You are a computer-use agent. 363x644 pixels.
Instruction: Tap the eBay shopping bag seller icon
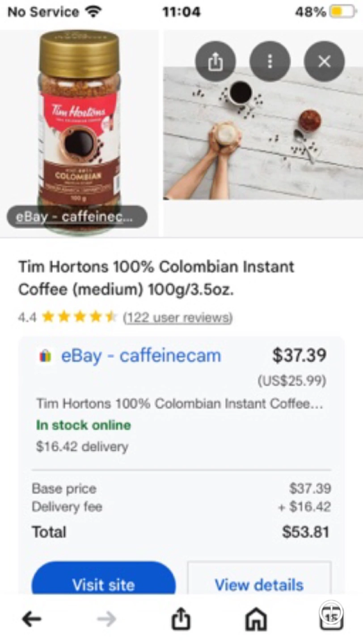[45, 356]
